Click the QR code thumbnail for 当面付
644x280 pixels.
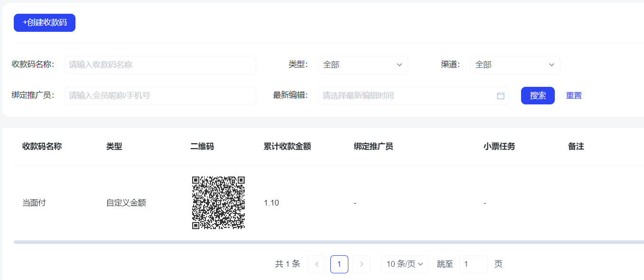coord(218,203)
